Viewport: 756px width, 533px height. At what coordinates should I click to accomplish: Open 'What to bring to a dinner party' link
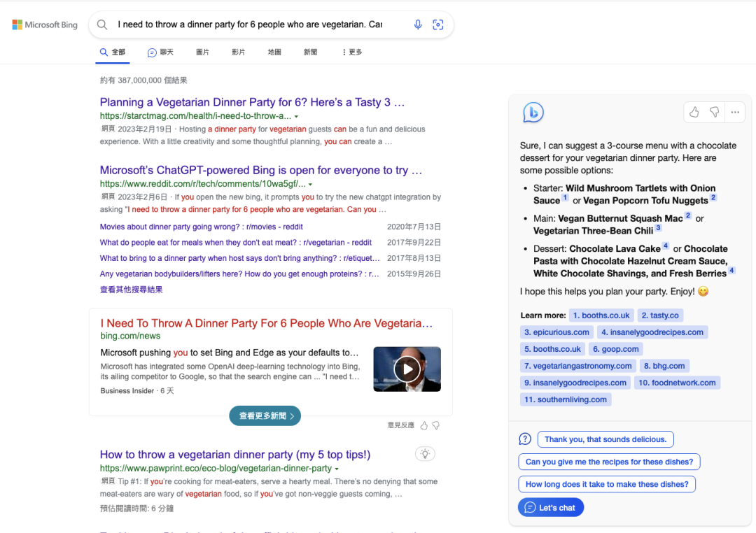[239, 258]
